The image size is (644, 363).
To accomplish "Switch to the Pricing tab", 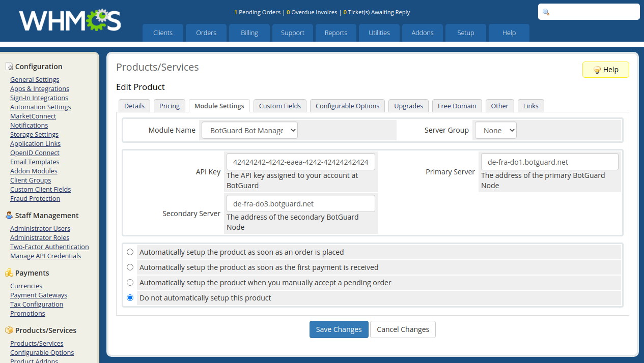I will [x=170, y=106].
